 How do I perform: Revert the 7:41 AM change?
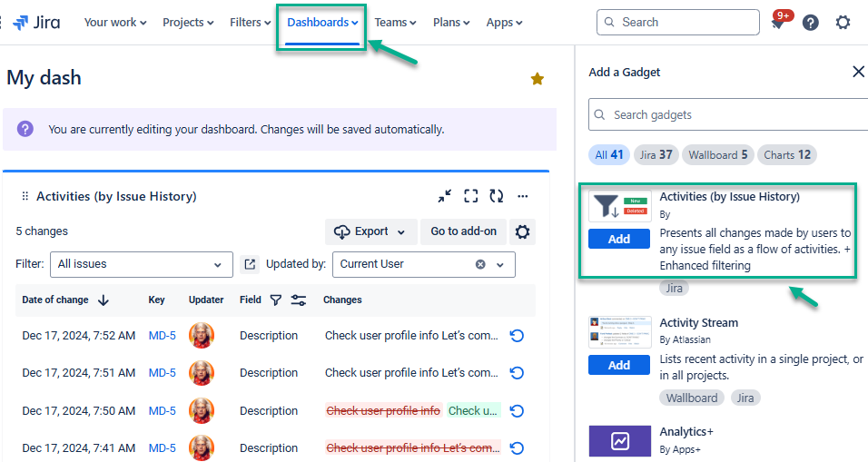(517, 448)
